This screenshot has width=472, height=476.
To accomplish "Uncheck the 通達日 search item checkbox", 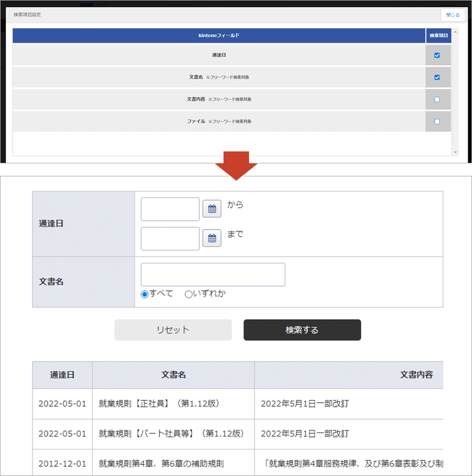I will click(437, 55).
